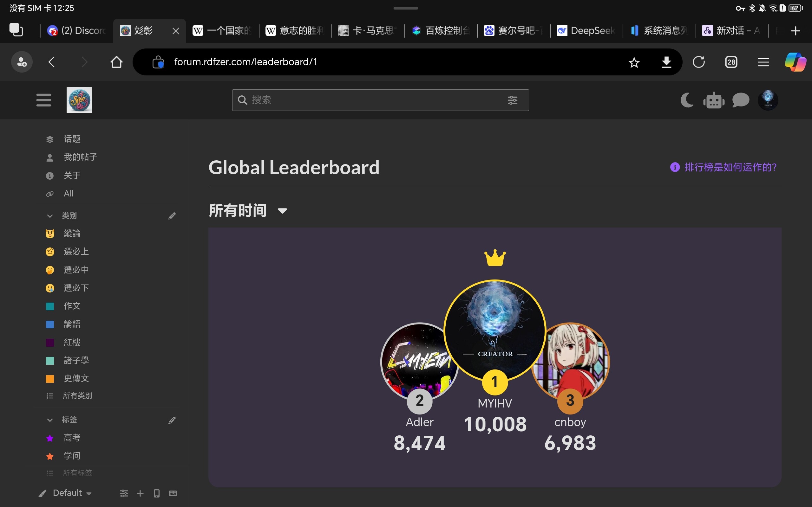Screen dimensions: 812x507
Task: Switch to the Discord browser tab
Action: [77, 30]
